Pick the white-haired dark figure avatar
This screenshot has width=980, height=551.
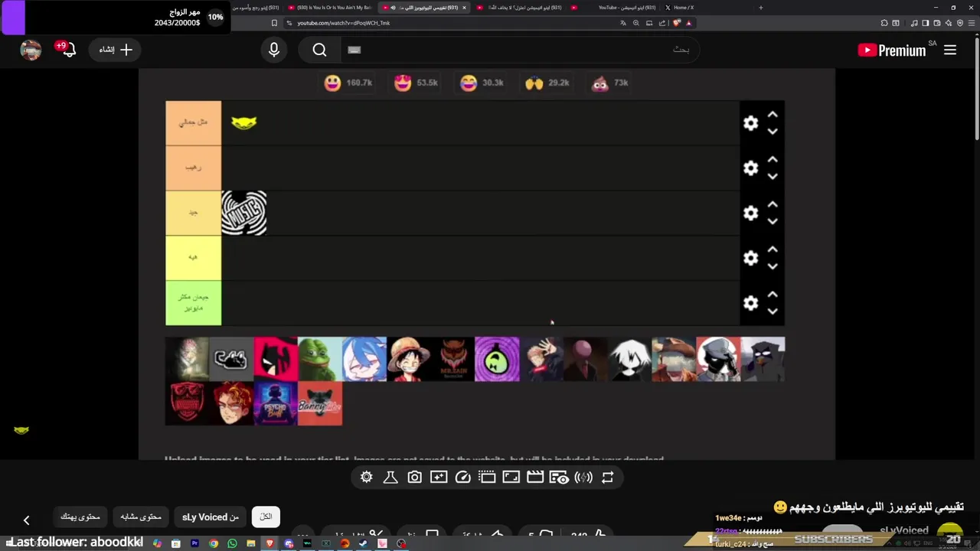[x=629, y=359]
